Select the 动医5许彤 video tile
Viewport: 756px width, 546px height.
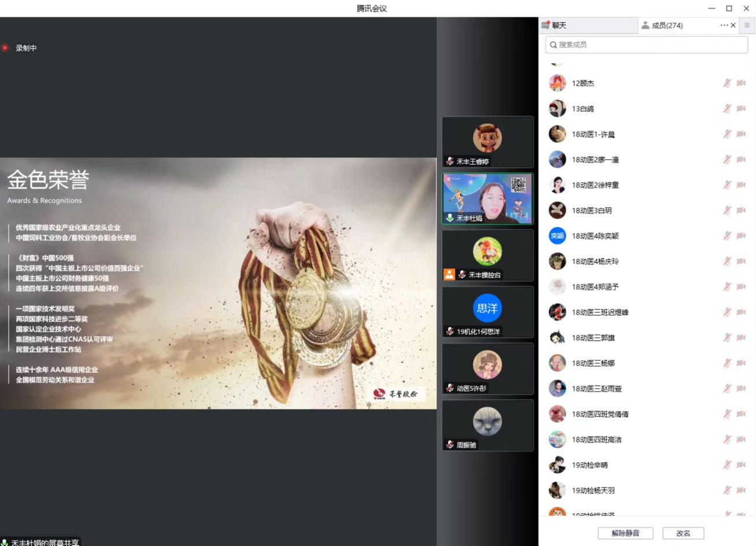[x=487, y=369]
